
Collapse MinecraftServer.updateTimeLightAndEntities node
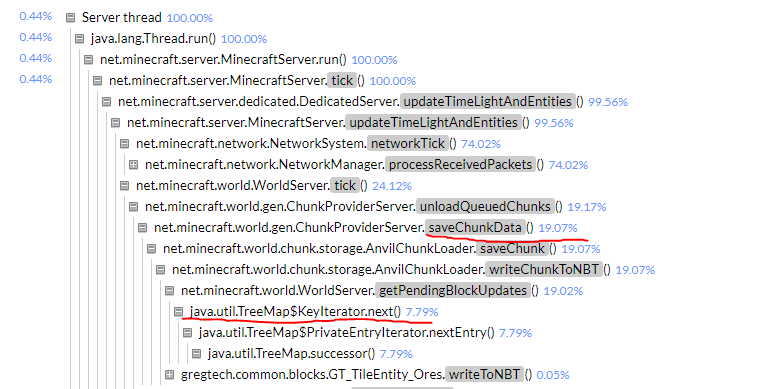[x=115, y=123]
